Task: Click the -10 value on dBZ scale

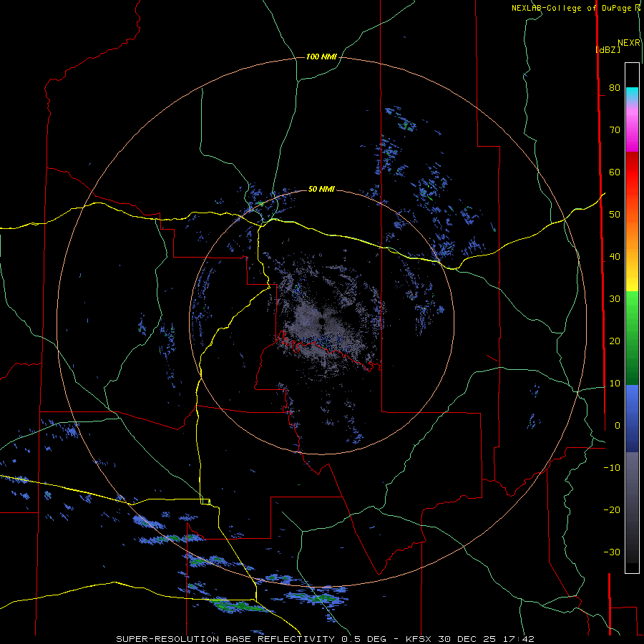Action: [x=612, y=468]
